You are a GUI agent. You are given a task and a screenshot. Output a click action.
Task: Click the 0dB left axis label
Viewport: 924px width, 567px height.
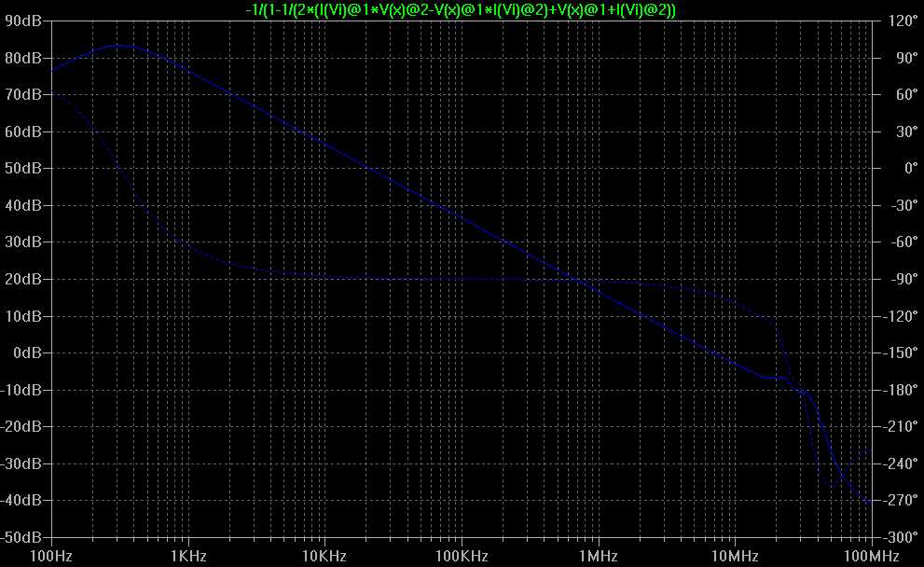tap(27, 353)
